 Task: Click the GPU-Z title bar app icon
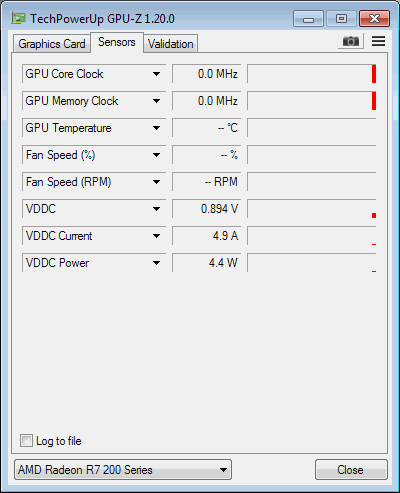(x=18, y=18)
